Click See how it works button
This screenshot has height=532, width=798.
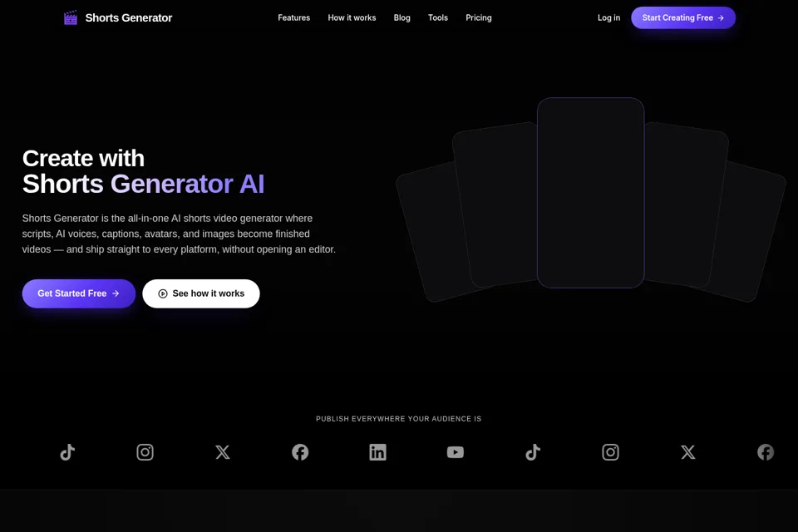[201, 293]
